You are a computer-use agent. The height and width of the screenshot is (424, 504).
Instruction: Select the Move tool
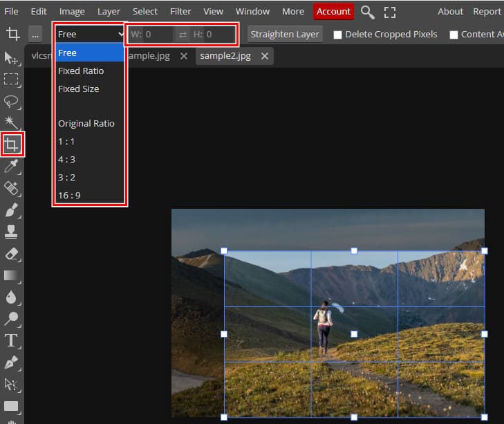12,58
